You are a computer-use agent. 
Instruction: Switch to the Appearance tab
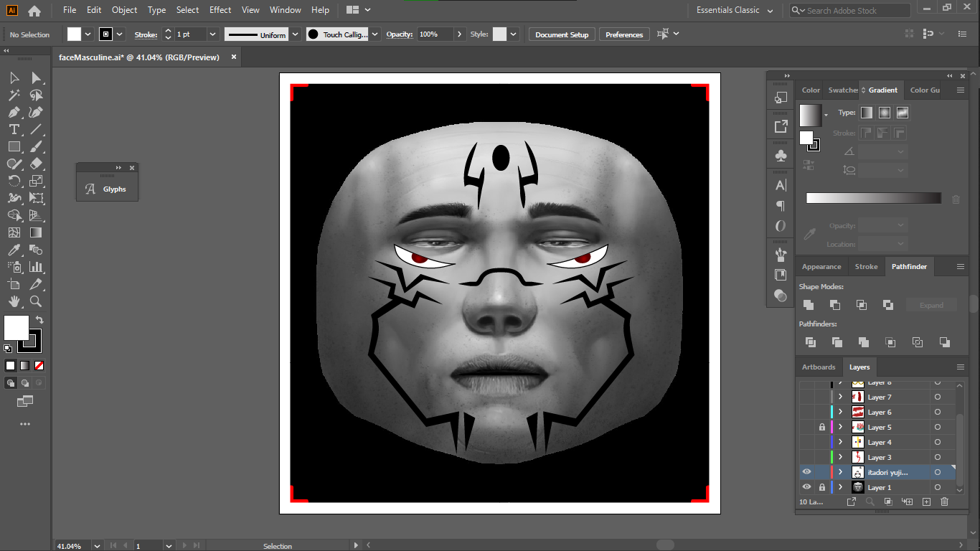821,267
